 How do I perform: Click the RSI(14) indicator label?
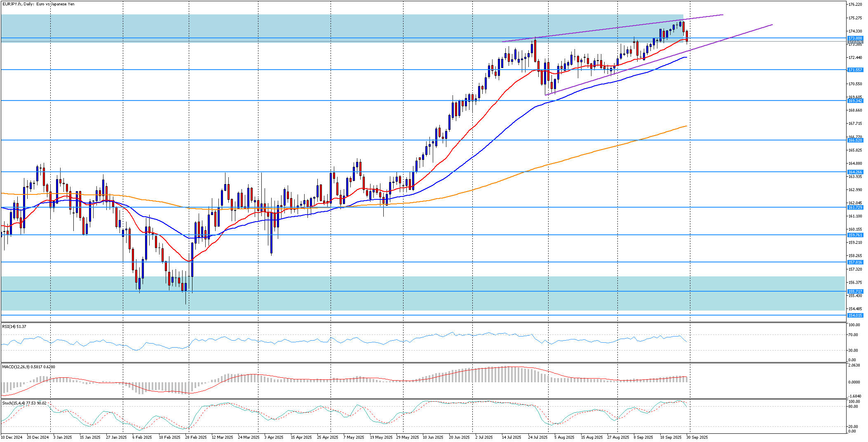14,327
